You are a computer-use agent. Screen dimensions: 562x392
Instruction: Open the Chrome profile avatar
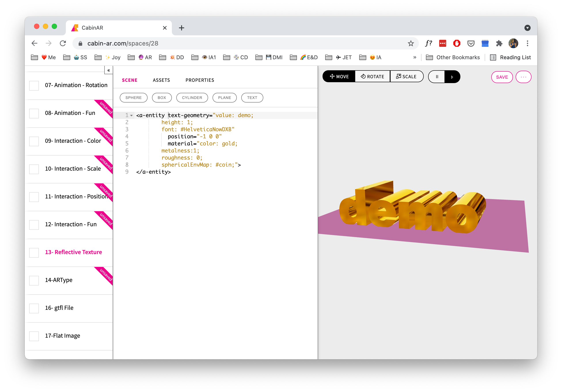513,43
